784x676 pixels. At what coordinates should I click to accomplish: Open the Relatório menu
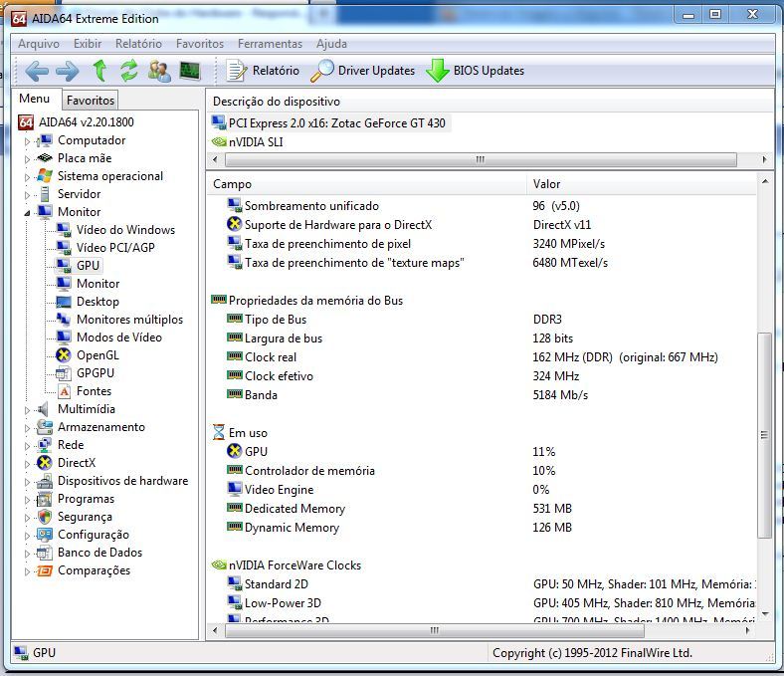point(138,44)
